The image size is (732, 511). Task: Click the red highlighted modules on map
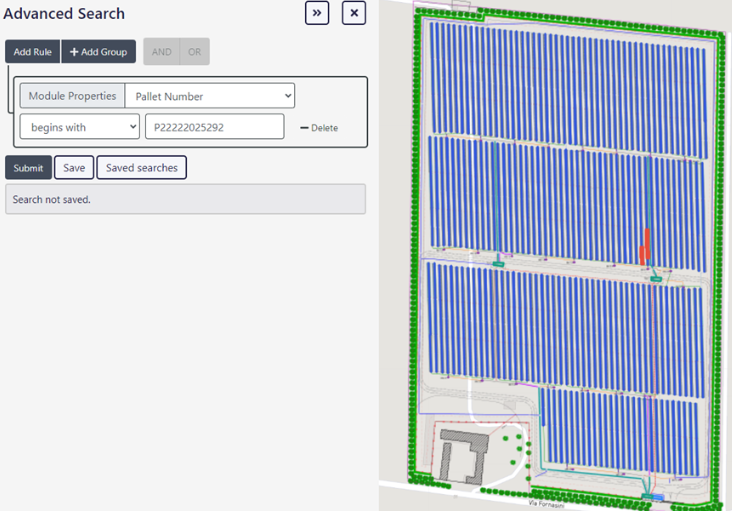click(645, 246)
